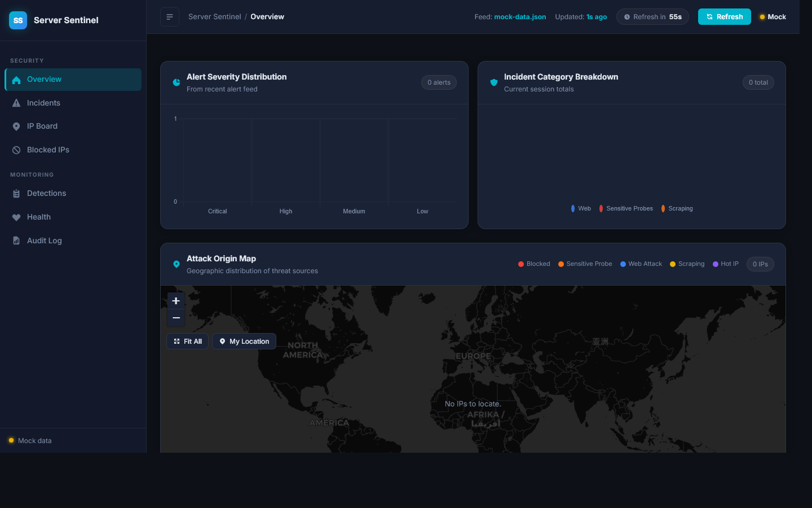Click the Audit Log document icon

pyautogui.click(x=16, y=241)
